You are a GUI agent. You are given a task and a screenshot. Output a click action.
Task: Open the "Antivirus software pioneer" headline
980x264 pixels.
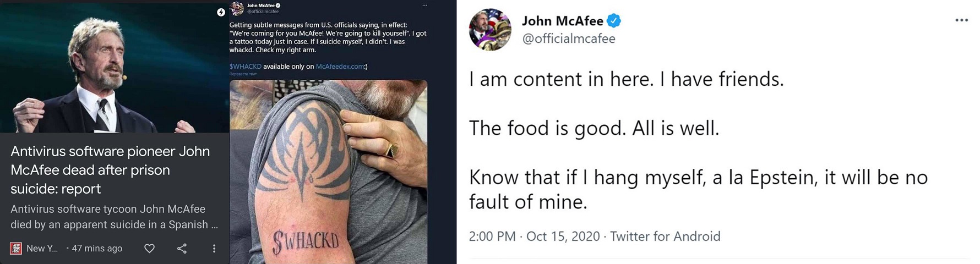(x=110, y=169)
